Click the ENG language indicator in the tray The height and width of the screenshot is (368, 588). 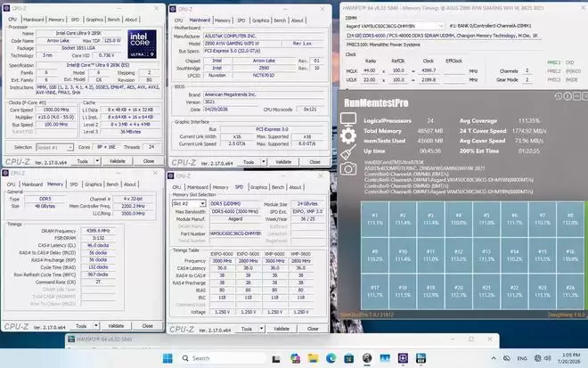(522, 358)
